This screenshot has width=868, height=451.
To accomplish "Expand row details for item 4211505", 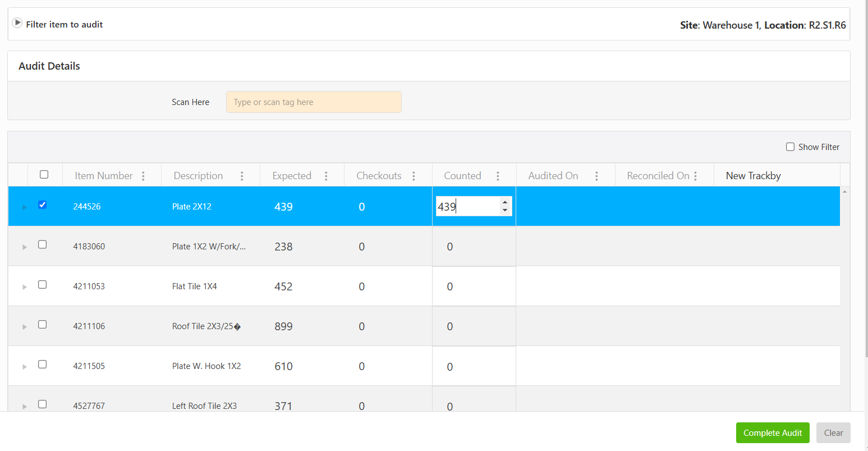I will [24, 367].
